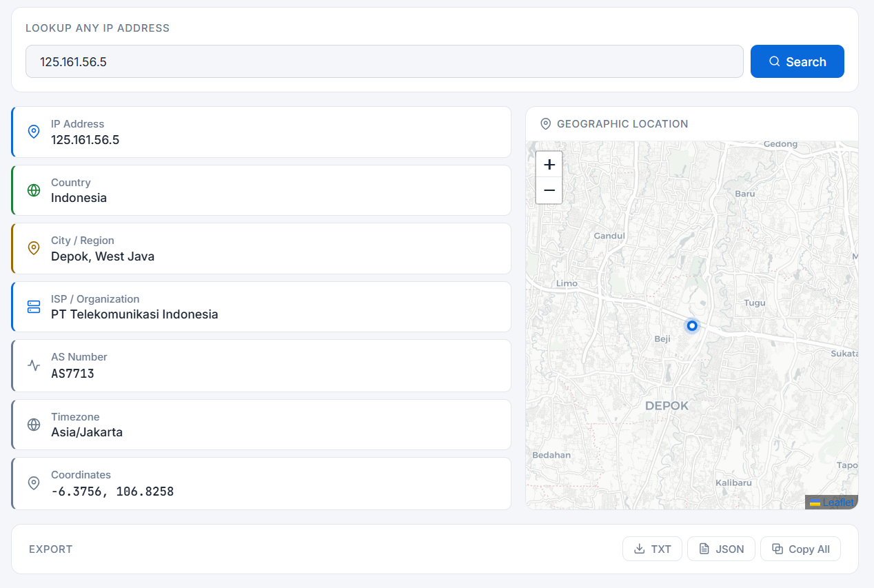
Task: Run the IP lookup with Search button
Action: (x=797, y=61)
